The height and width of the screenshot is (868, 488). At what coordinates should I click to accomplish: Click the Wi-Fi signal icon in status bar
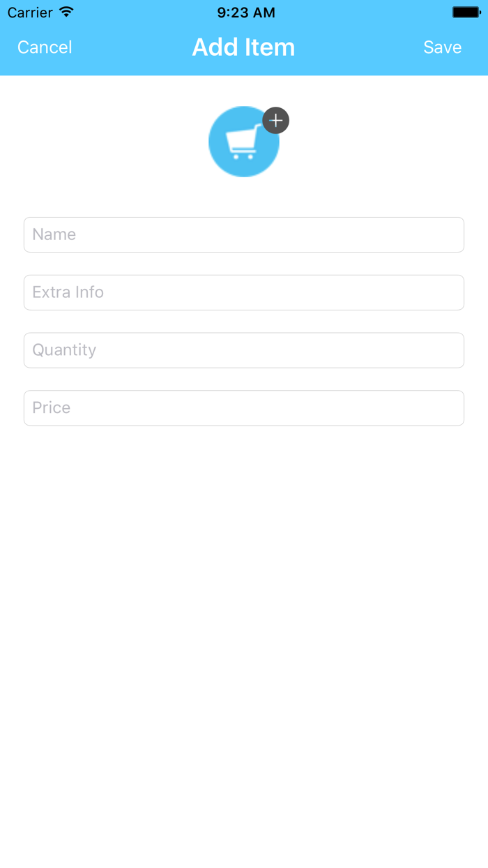pos(66,12)
